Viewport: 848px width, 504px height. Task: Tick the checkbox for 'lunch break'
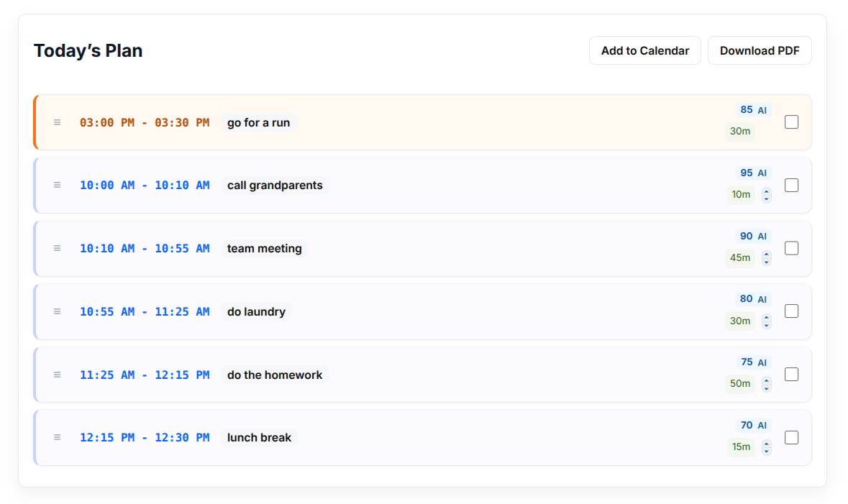[791, 437]
